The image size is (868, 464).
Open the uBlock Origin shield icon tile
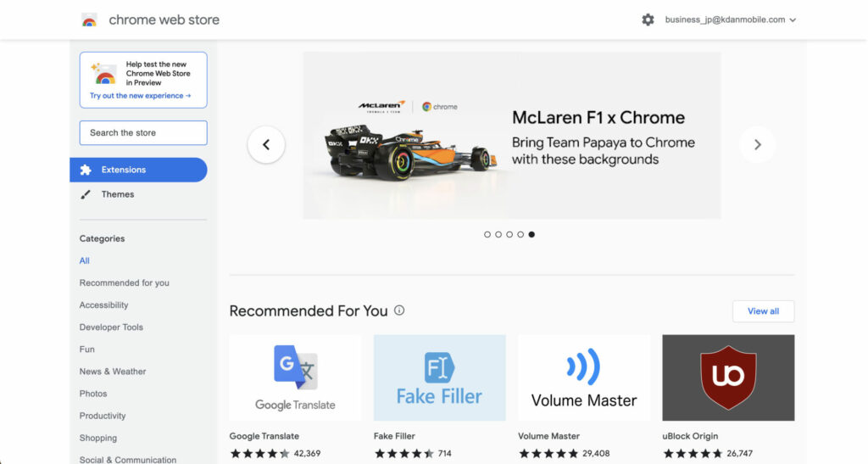point(728,377)
